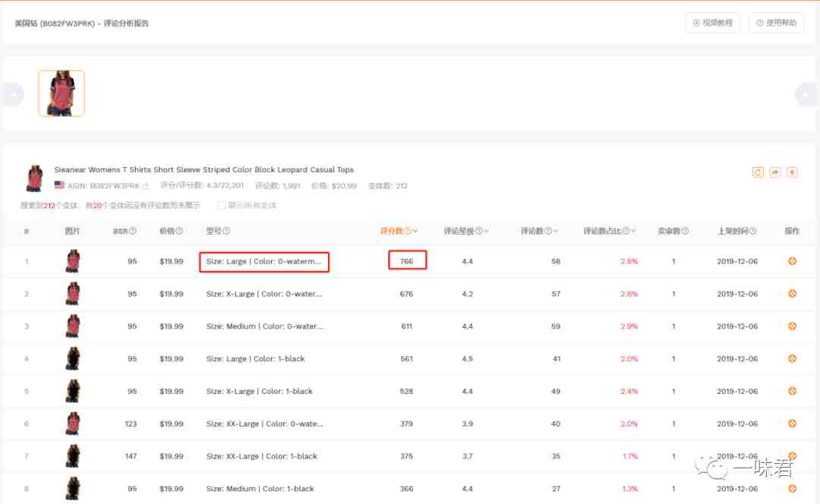
Task: Click 'Size: X-Large | Color: 0-water...' cell
Action: click(264, 294)
